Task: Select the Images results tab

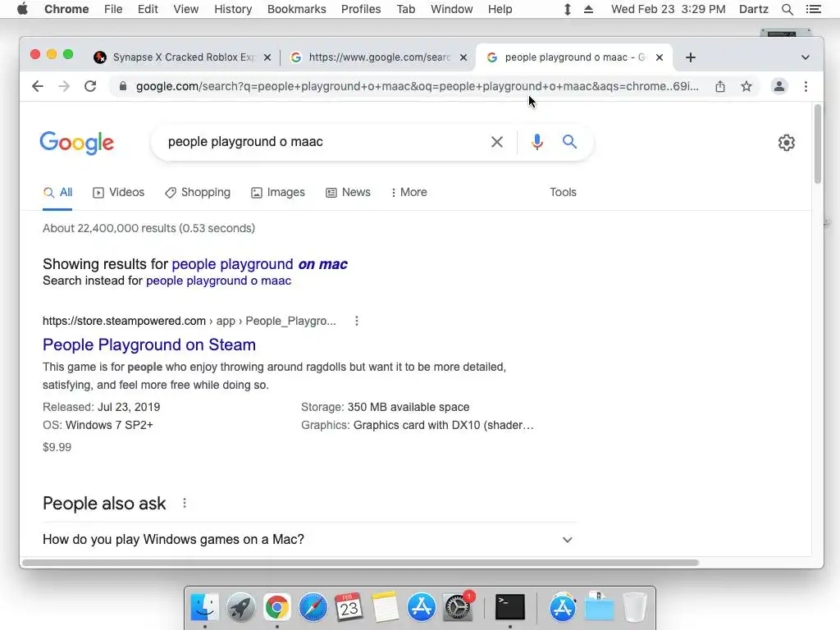Action: (278, 192)
